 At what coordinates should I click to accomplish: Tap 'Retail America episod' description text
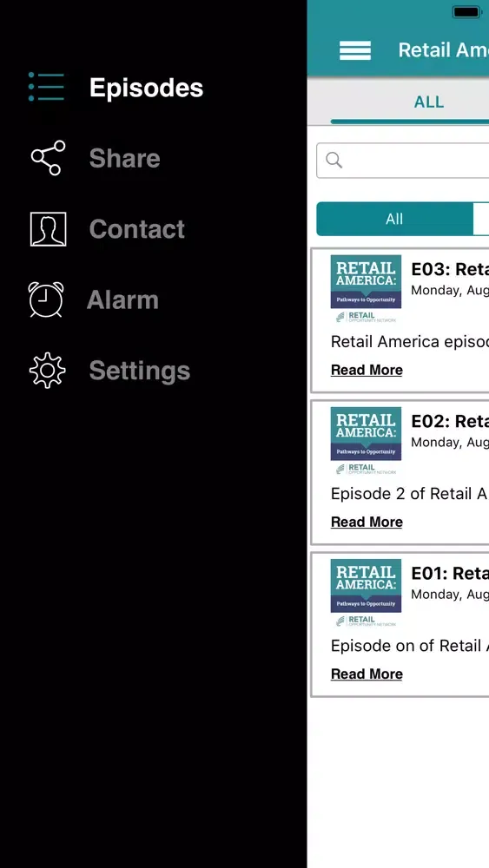(410, 342)
